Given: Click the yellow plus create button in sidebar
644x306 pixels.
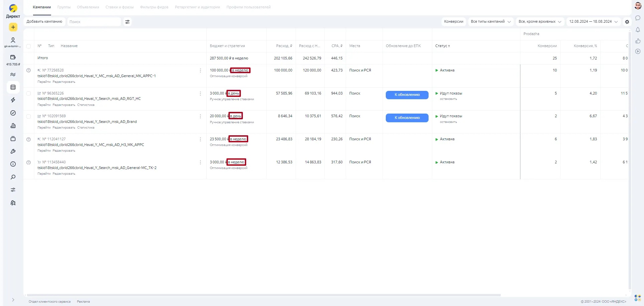Looking at the screenshot, I should click(13, 27).
